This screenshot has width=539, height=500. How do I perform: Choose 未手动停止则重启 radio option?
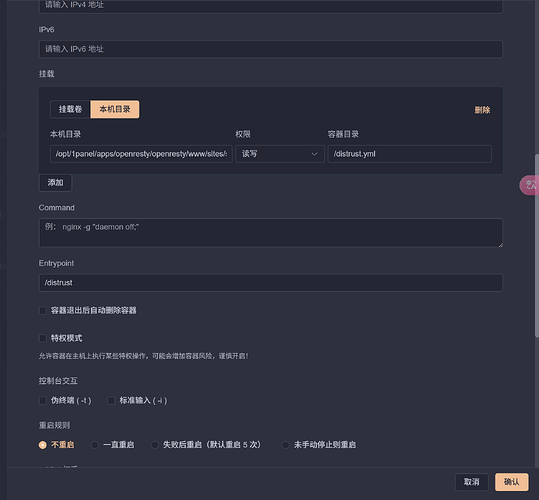tap(285, 445)
